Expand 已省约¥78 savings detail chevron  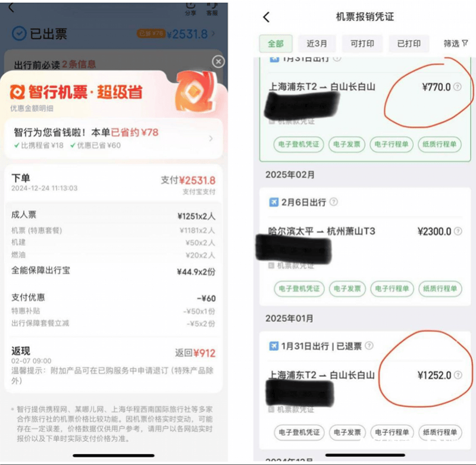[211, 139]
